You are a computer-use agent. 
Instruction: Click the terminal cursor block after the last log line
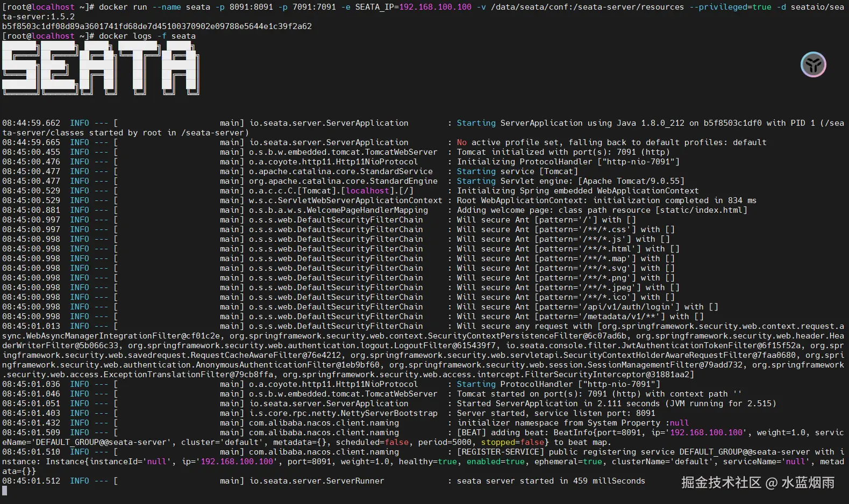tap(5, 491)
